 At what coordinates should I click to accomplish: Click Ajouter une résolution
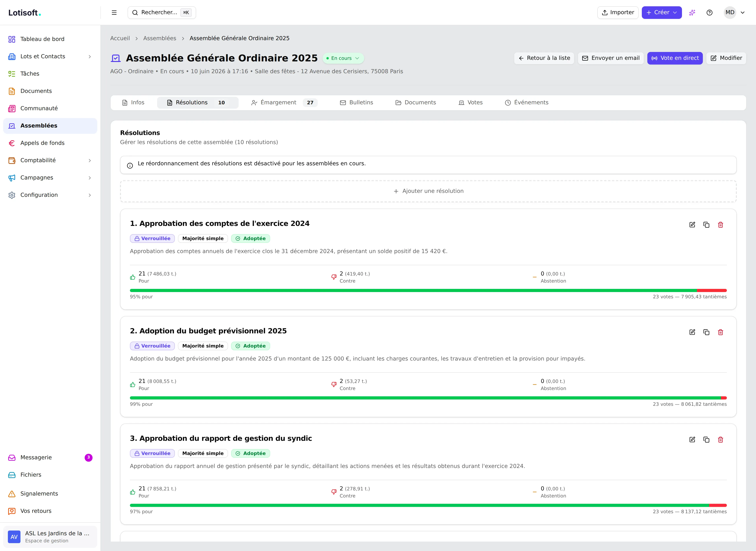point(428,191)
